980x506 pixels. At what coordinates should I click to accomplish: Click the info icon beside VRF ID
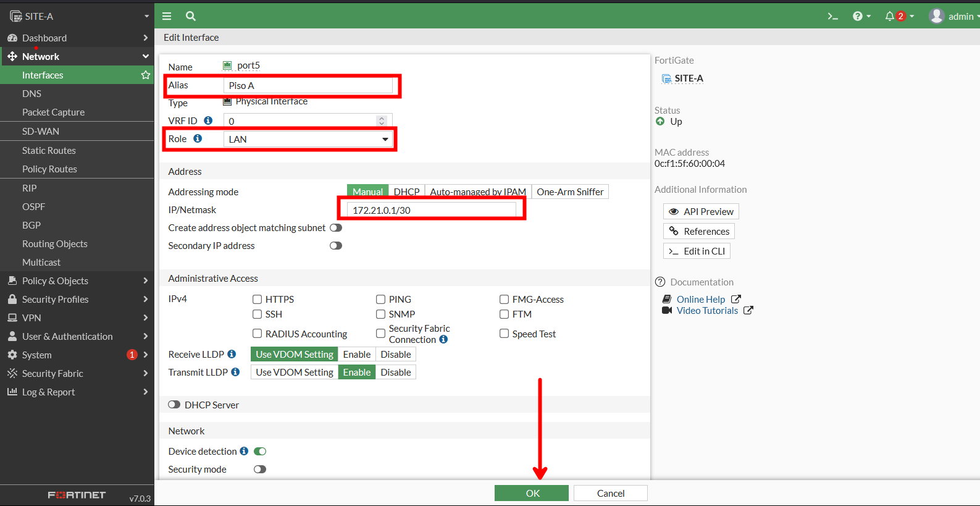tap(208, 120)
